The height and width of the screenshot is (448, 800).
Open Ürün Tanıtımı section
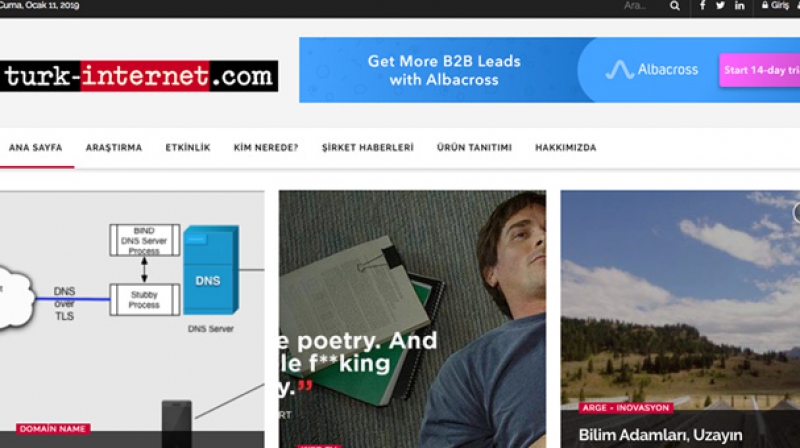[x=474, y=147]
